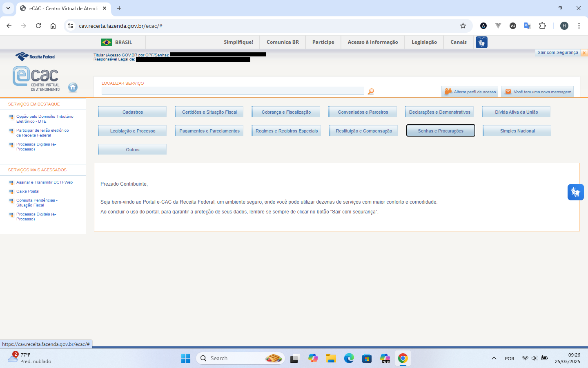Image resolution: width=588 pixels, height=368 pixels.
Task: Open VLibras accessibility icon in top bar
Action: 481,42
